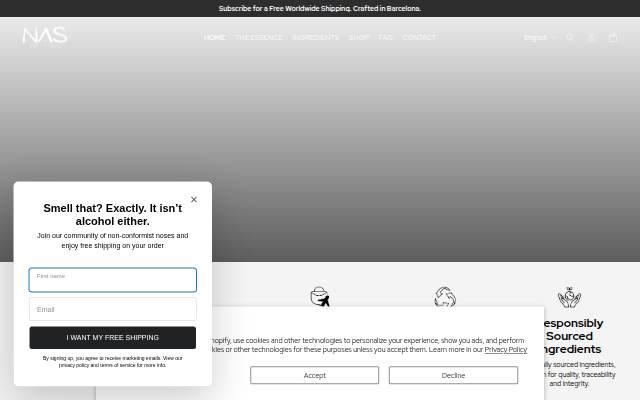Click the 'By signing up' disclaimer text
This screenshot has height=400, width=640.
pos(113,362)
